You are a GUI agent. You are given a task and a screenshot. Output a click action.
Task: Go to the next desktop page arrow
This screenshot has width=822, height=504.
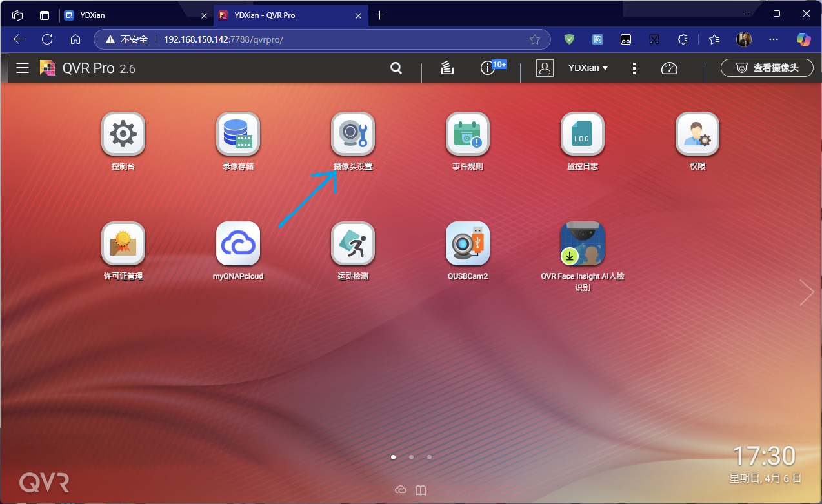click(807, 292)
